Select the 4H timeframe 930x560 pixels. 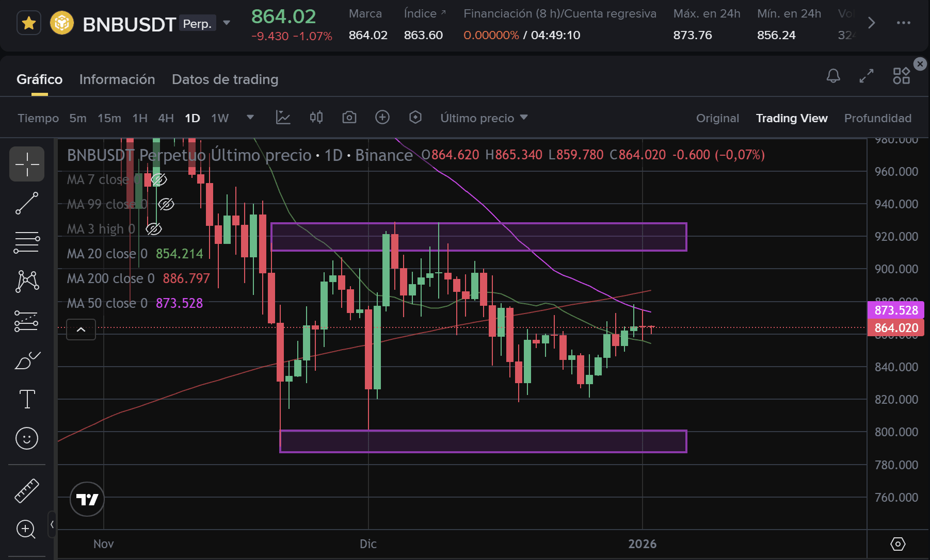pos(166,118)
